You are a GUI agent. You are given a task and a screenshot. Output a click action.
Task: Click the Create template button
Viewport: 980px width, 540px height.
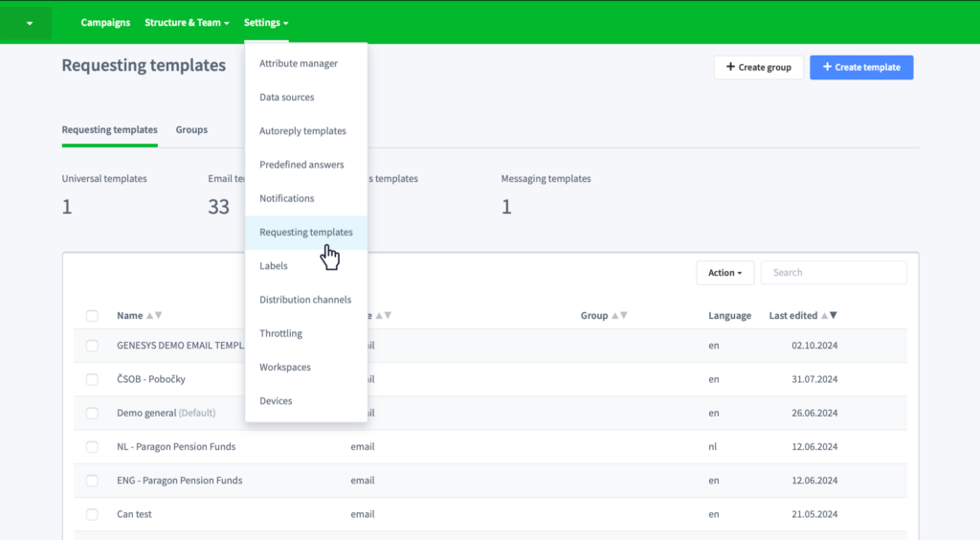[x=861, y=67]
